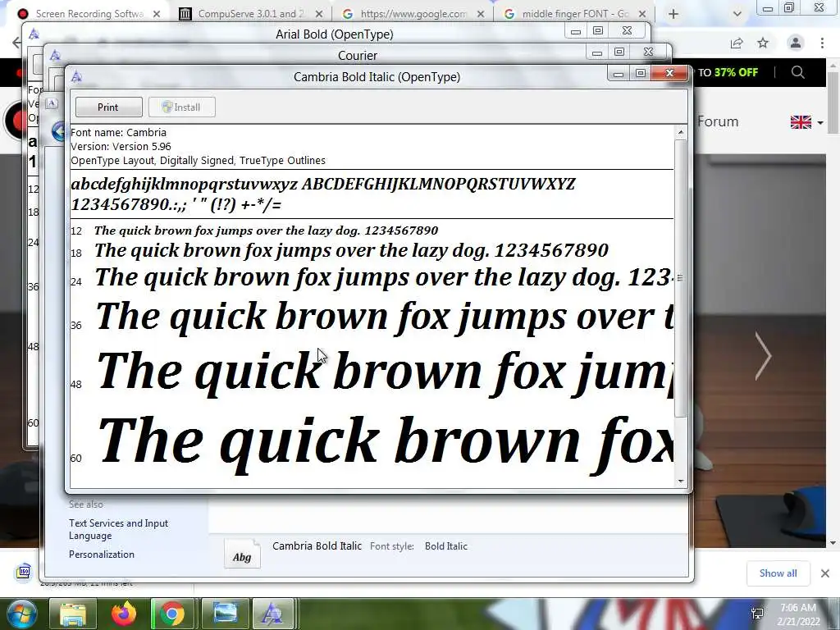Image resolution: width=840 pixels, height=630 pixels.
Task: Open the Forum link on website
Action: coord(718,121)
